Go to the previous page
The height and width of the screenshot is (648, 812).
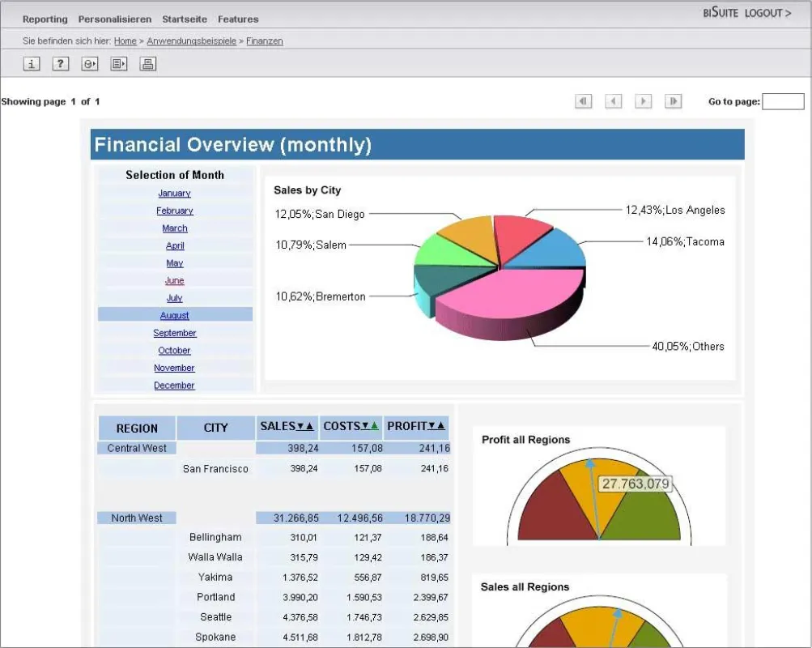(x=613, y=101)
